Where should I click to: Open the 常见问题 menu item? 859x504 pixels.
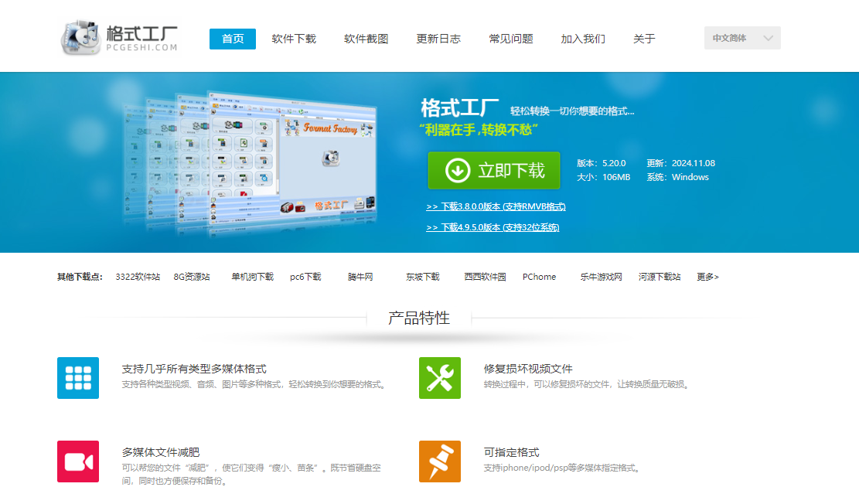pos(510,39)
